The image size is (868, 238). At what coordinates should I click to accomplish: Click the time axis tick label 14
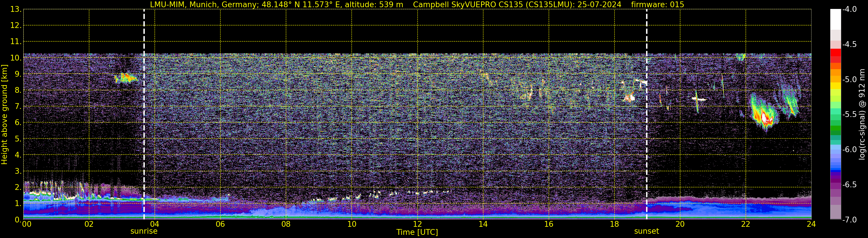coord(483,224)
